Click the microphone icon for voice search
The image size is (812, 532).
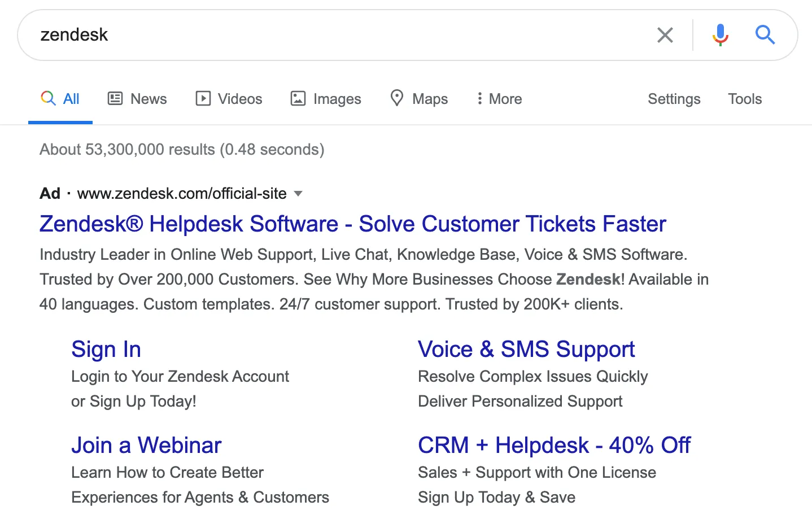[720, 34]
